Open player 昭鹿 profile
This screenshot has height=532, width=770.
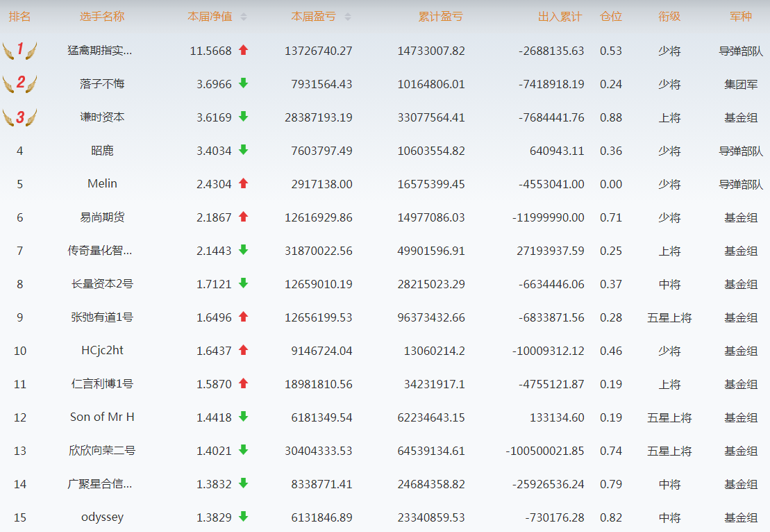click(102, 150)
